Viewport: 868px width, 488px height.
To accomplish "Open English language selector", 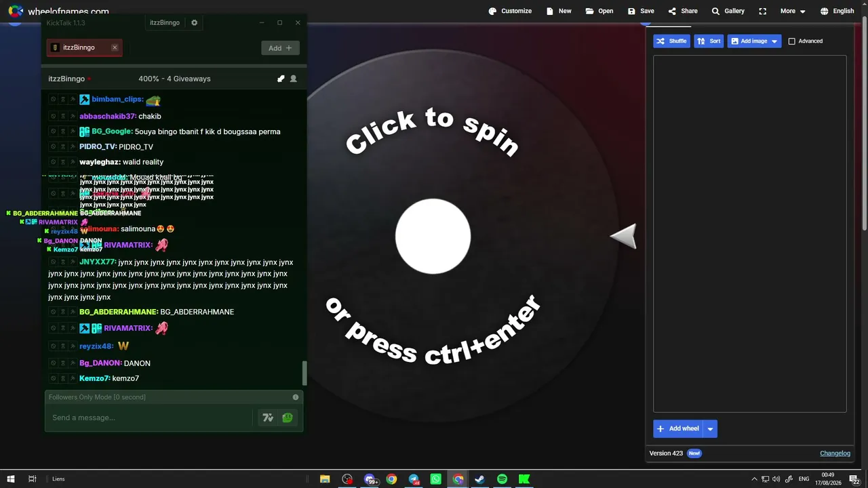I will [837, 11].
